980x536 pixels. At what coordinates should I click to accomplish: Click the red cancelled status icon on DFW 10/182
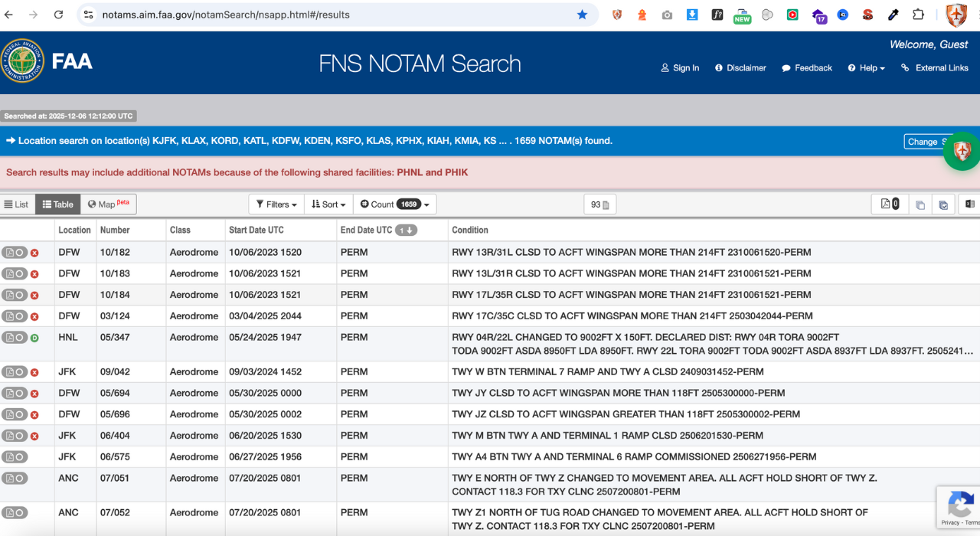(x=34, y=252)
